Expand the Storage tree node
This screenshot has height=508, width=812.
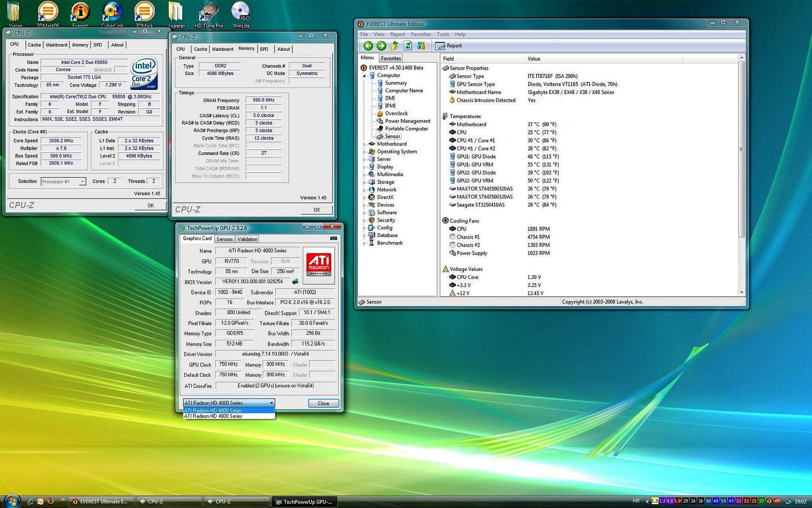364,182
